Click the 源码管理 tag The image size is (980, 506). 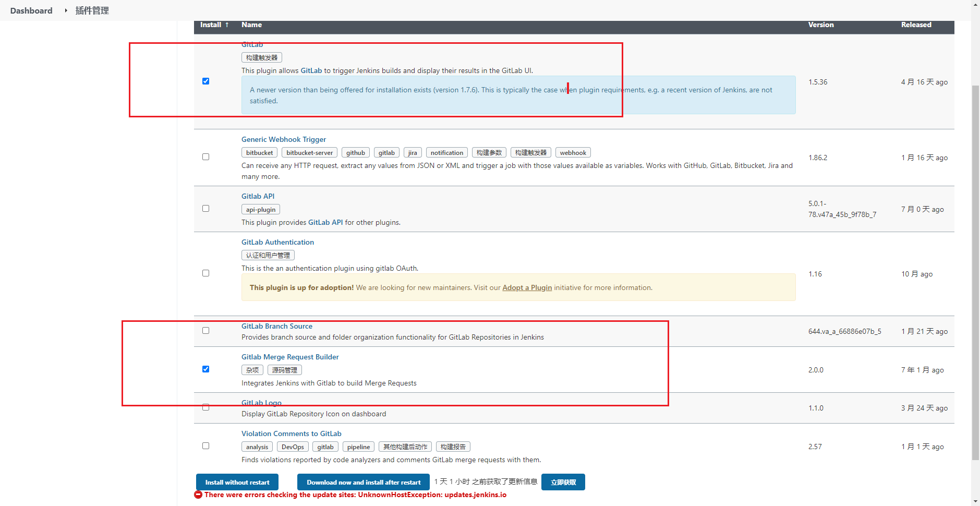coord(285,370)
